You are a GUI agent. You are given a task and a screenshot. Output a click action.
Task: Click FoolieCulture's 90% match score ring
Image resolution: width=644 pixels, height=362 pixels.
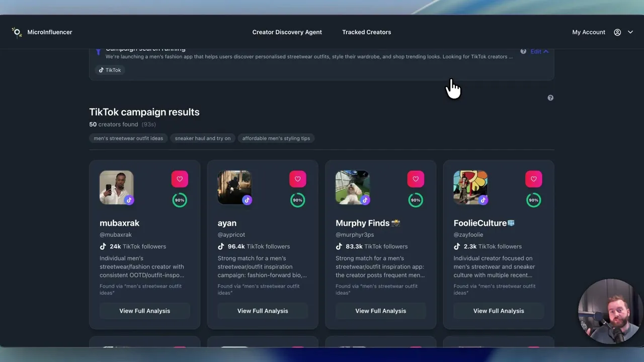[533, 200]
